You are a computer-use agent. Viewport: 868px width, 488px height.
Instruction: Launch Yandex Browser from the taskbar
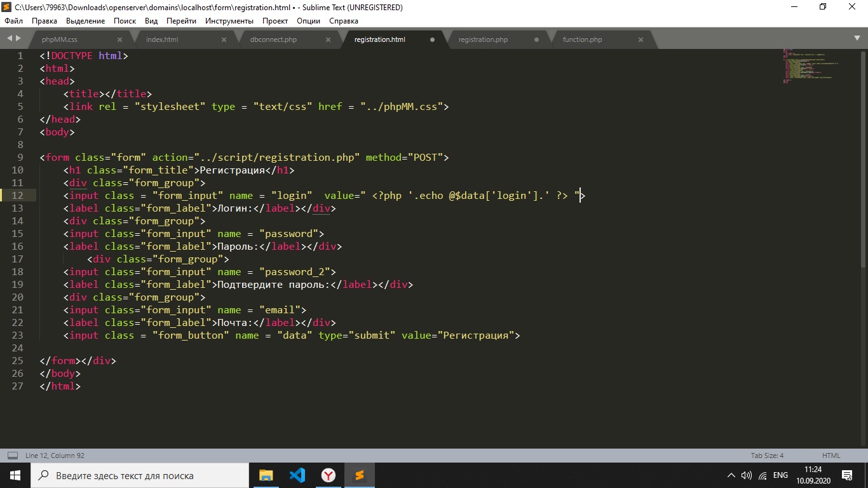329,475
